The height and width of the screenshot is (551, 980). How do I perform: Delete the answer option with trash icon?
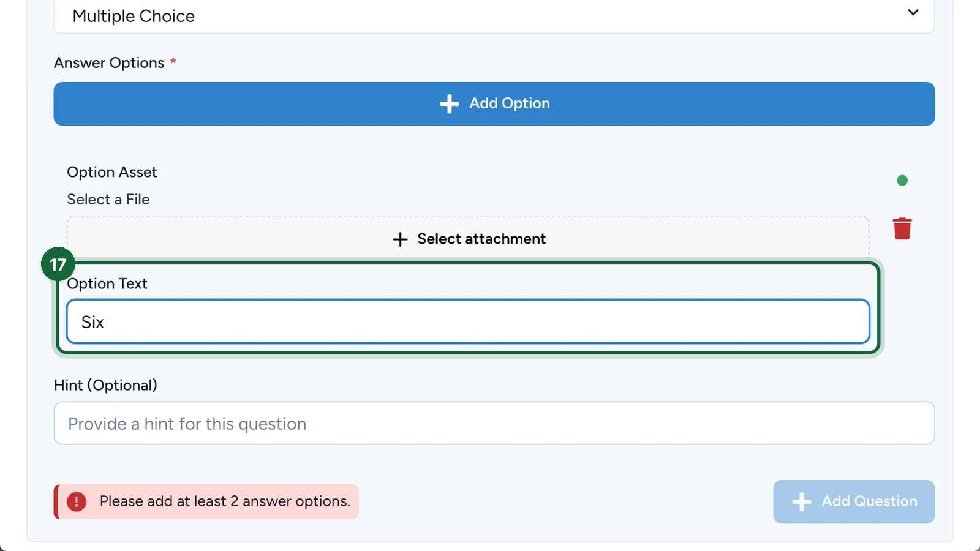pyautogui.click(x=902, y=228)
